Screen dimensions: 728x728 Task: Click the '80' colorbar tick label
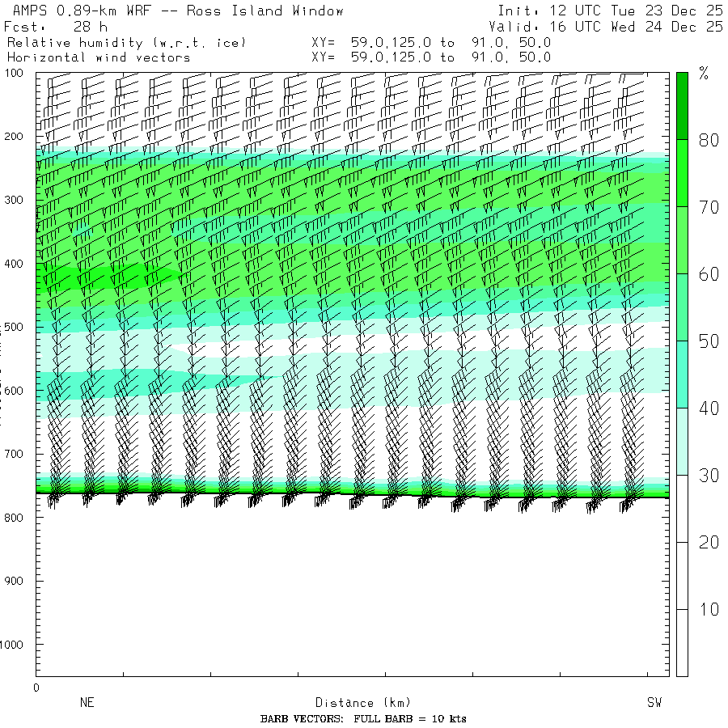point(709,140)
